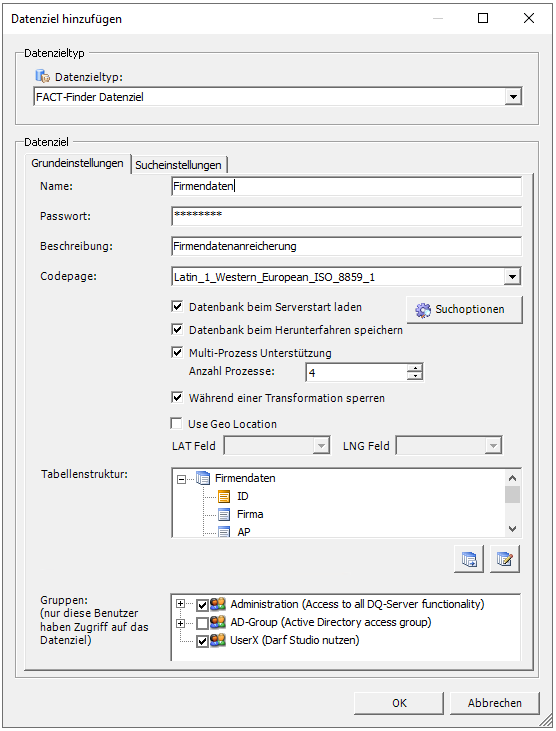Viewport: 556px width, 731px height.
Task: Click the Firmendaten table icon in tree
Action: tap(203, 478)
